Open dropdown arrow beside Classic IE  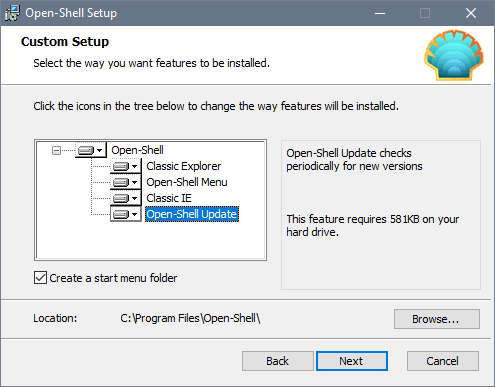134,198
